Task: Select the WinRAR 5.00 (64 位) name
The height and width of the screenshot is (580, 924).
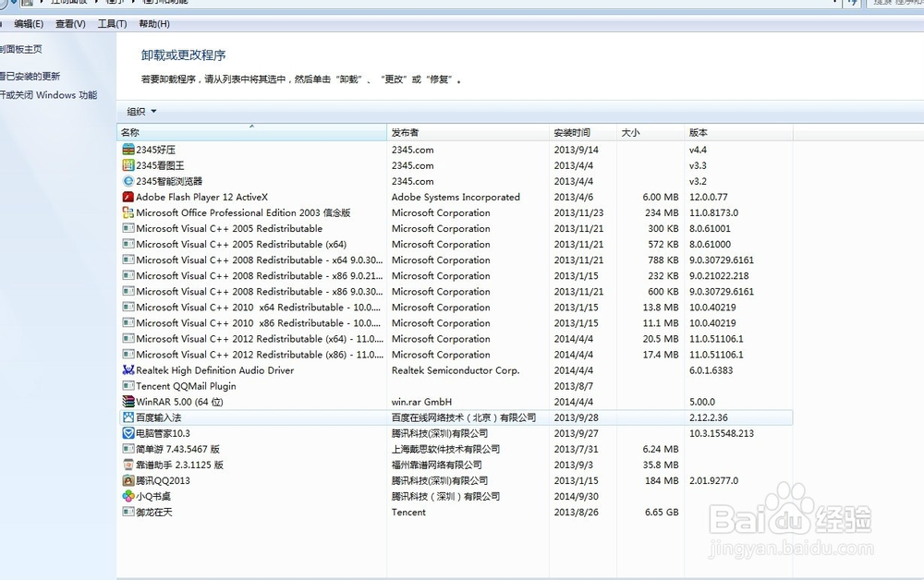Action: pos(179,402)
